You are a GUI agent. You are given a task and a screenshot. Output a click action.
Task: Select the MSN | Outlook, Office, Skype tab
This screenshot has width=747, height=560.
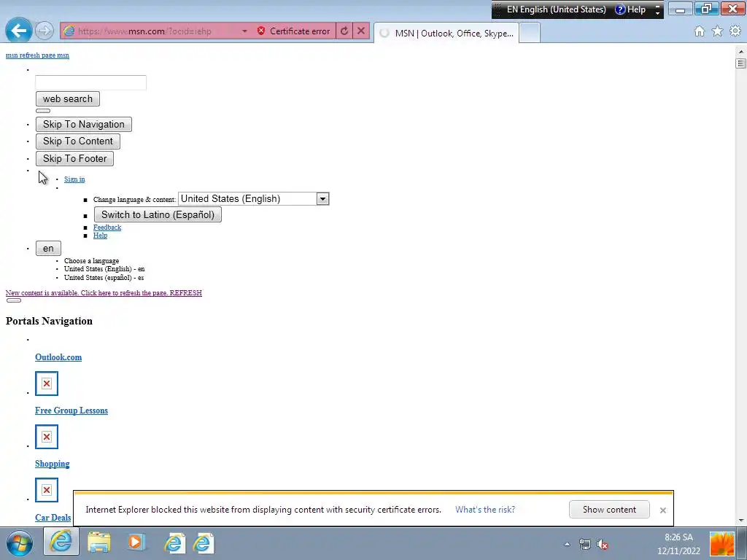(x=446, y=33)
